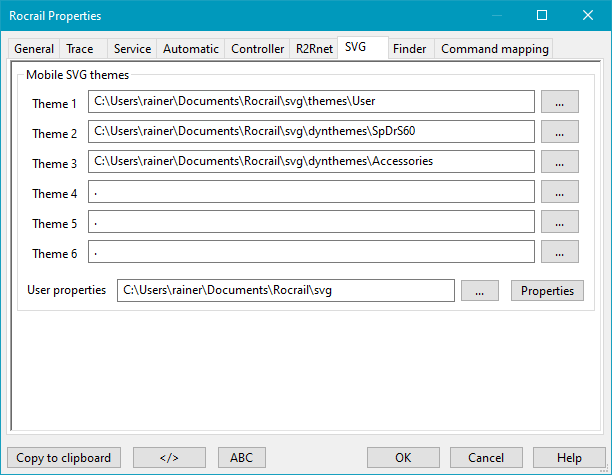612x475 pixels.
Task: Click the Properties button
Action: click(547, 290)
